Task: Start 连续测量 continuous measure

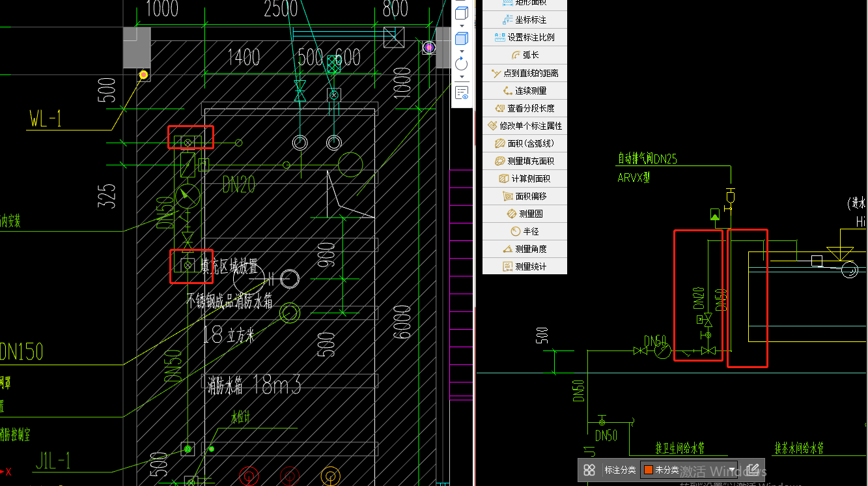Action: pos(524,91)
